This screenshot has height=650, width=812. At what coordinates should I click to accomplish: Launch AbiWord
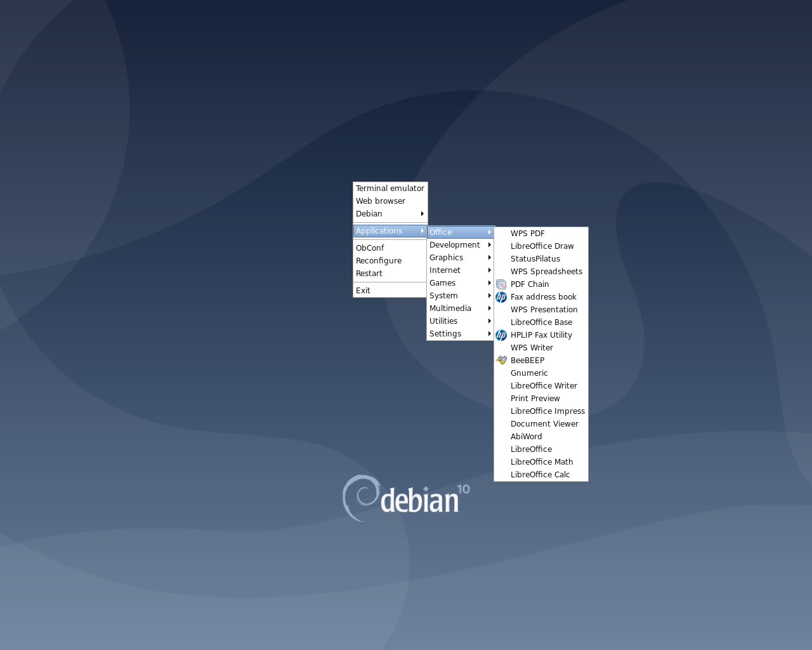pyautogui.click(x=541, y=437)
